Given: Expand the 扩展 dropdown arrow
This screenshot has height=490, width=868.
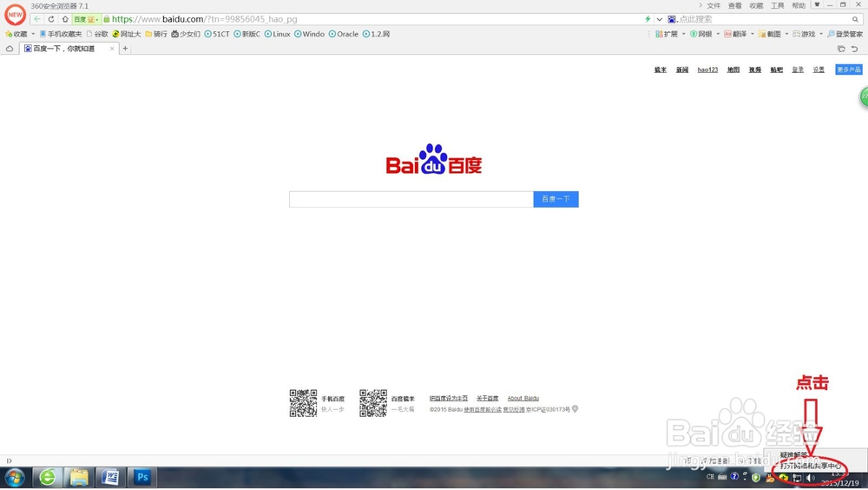Looking at the screenshot, I should [x=684, y=34].
